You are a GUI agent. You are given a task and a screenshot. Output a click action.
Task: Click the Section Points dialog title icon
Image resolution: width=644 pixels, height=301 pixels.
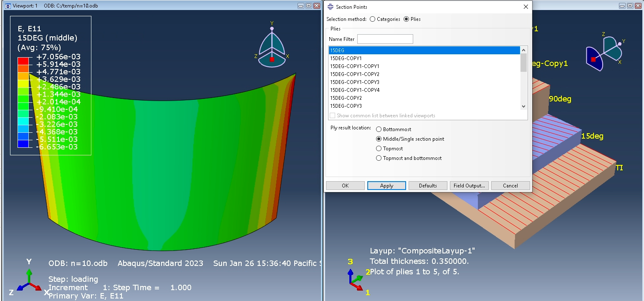pyautogui.click(x=330, y=7)
